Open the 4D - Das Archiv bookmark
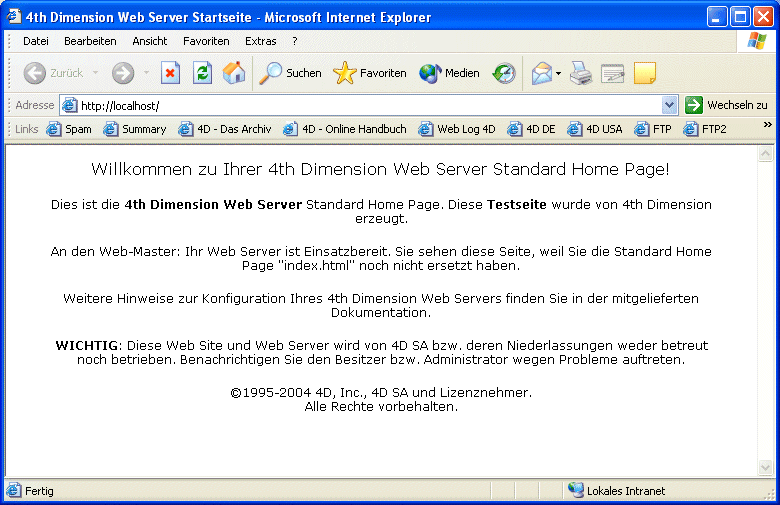The width and height of the screenshot is (780, 505). point(225,129)
